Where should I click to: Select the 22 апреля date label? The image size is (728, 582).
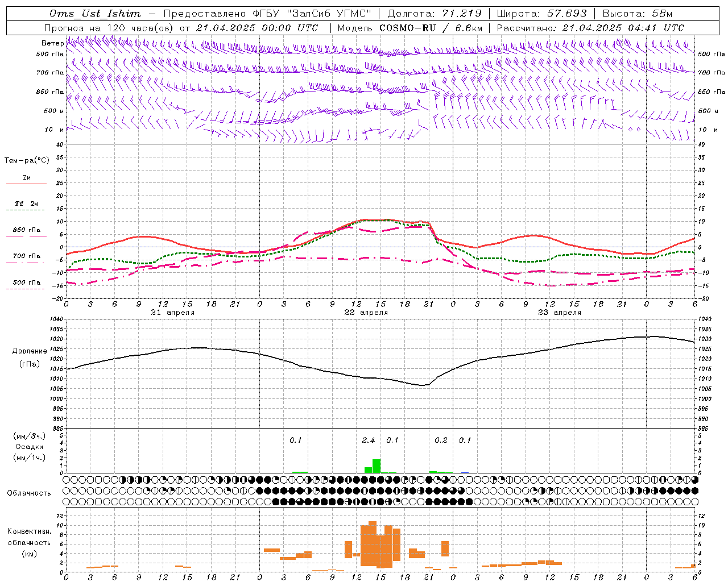[x=366, y=313]
